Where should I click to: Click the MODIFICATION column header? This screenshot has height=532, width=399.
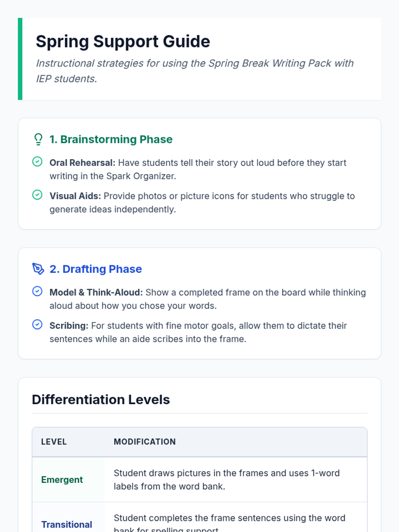coord(145,442)
